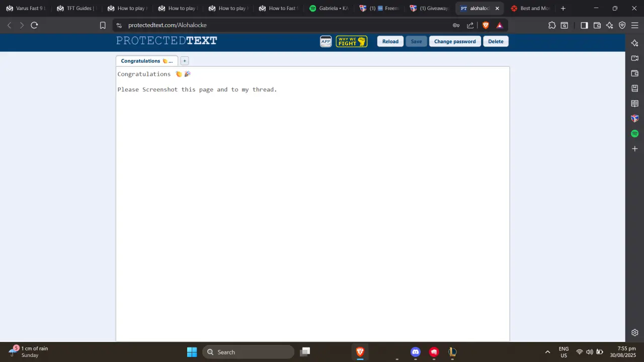This screenshot has height=362, width=644.
Task: Open Discord from the taskbar
Action: [x=415, y=352]
